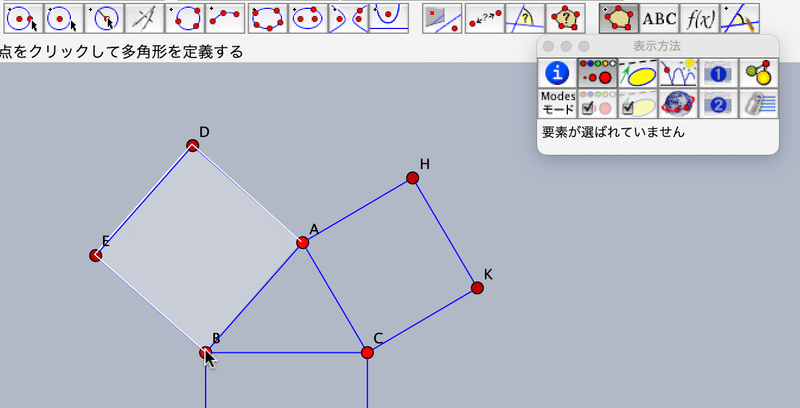Open bouncing ball physics settings in 表示方法
Image resolution: width=800 pixels, height=408 pixels.
pyautogui.click(x=678, y=73)
